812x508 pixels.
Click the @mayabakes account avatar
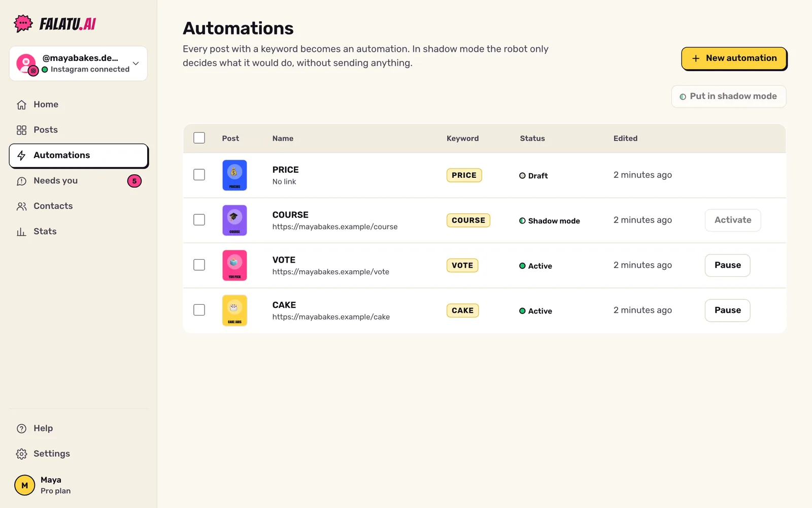click(x=26, y=63)
